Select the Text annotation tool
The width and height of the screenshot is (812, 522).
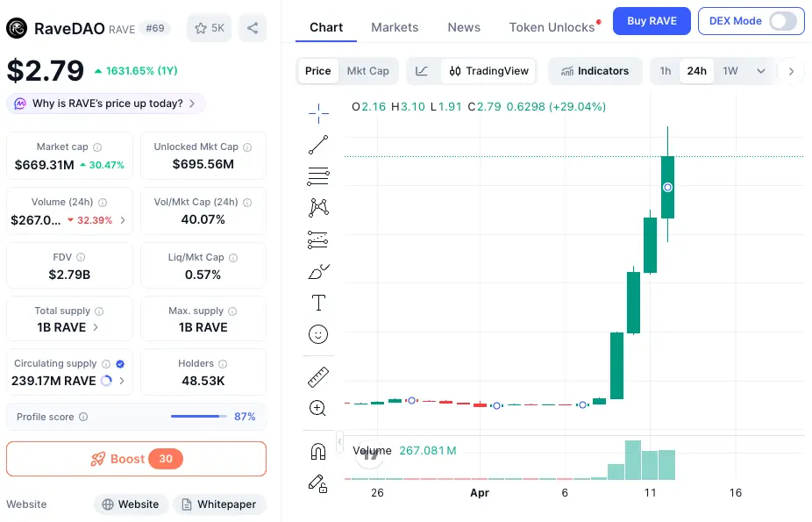[318, 304]
